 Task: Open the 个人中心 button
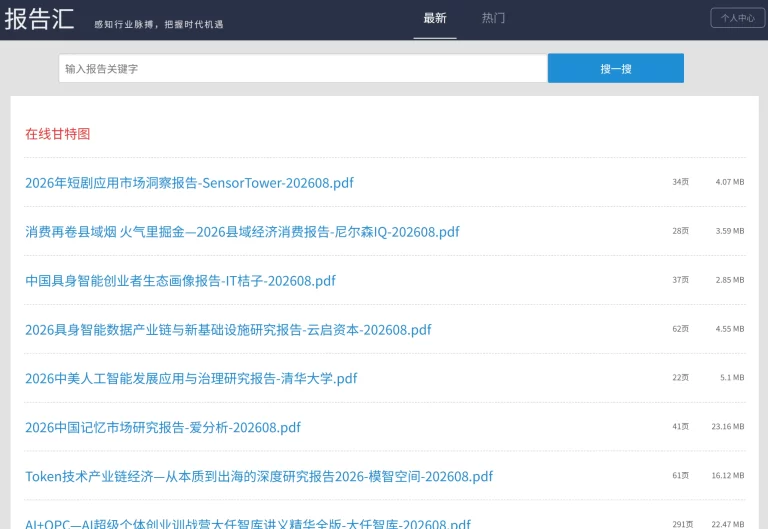[738, 18]
